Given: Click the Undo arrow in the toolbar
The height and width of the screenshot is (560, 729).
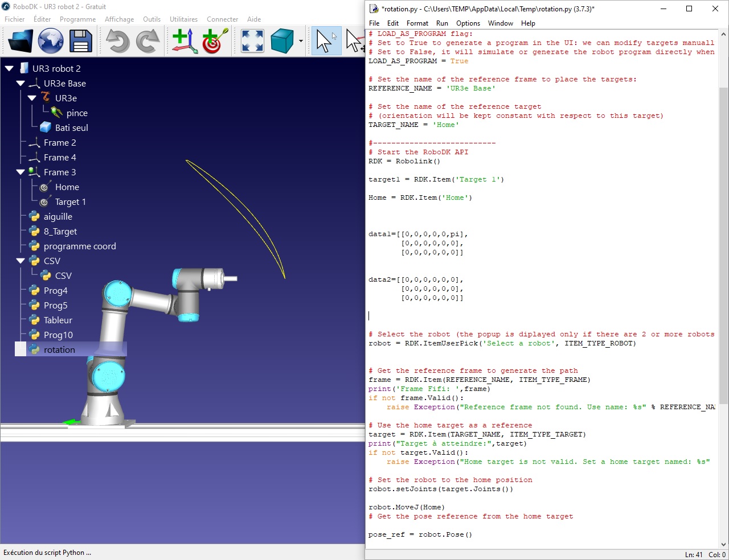Looking at the screenshot, I should pos(118,41).
